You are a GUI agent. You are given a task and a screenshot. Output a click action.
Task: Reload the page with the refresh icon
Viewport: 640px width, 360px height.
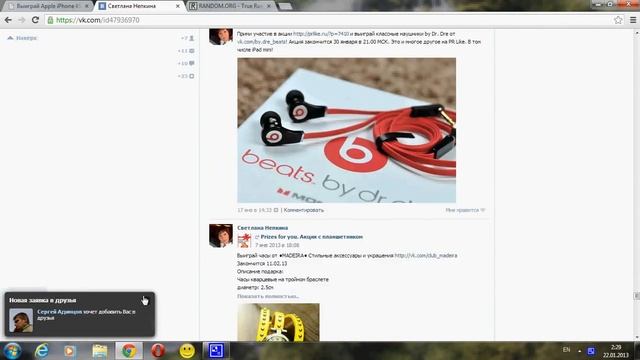(35, 20)
